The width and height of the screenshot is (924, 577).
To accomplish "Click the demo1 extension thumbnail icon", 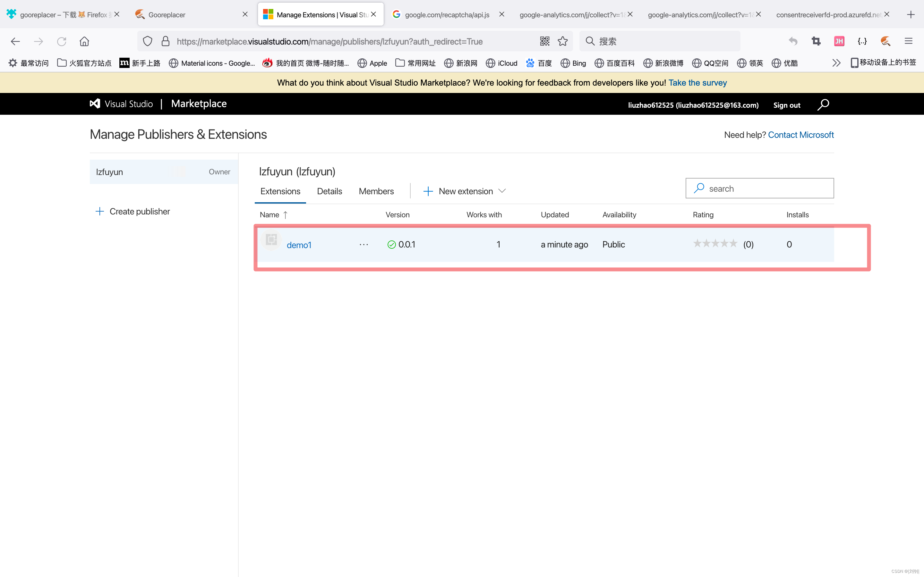I will click(x=271, y=240).
